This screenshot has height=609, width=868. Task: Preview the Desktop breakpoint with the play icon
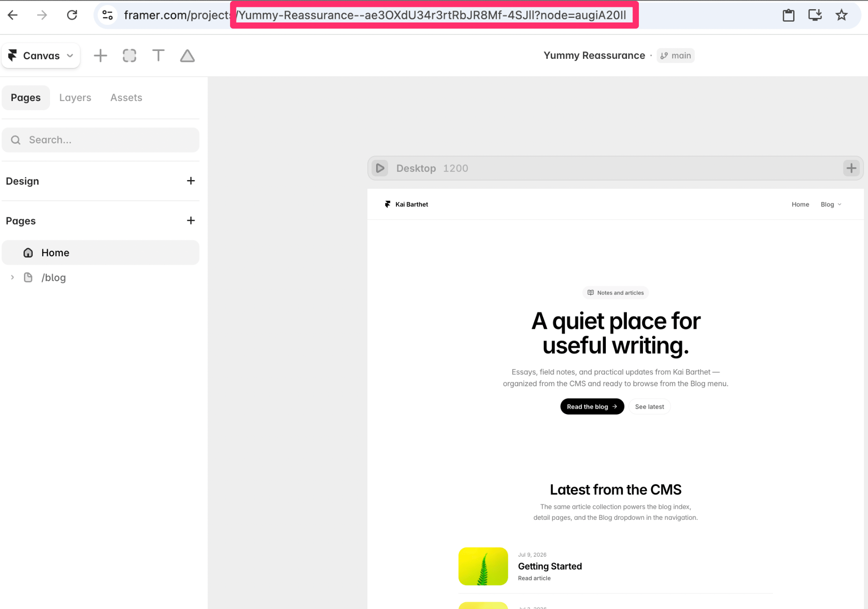tap(380, 168)
